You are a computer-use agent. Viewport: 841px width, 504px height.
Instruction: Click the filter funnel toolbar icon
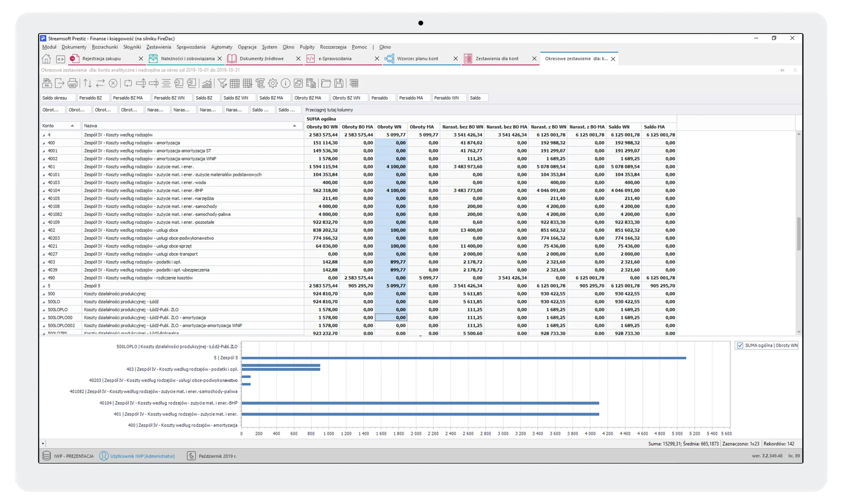222,83
